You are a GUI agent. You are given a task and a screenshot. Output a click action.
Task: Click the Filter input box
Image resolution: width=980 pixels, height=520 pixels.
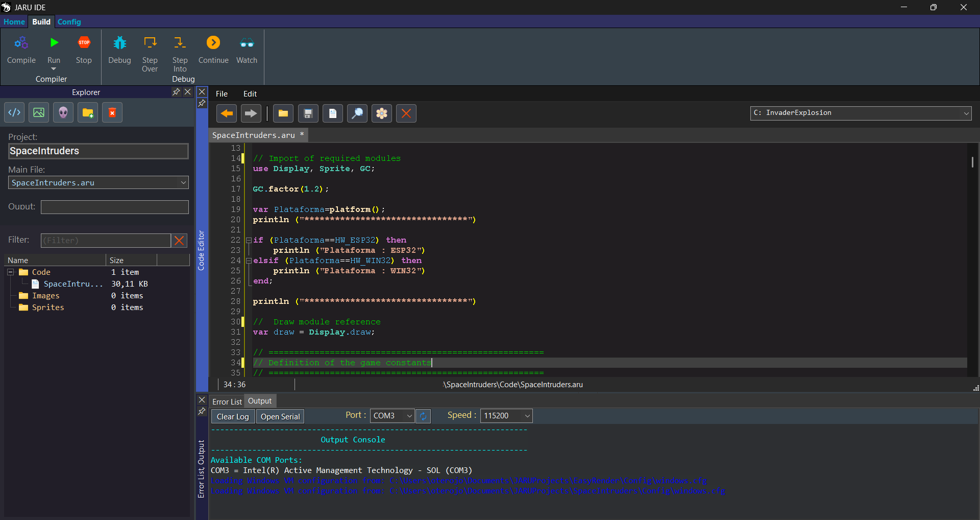click(x=106, y=240)
